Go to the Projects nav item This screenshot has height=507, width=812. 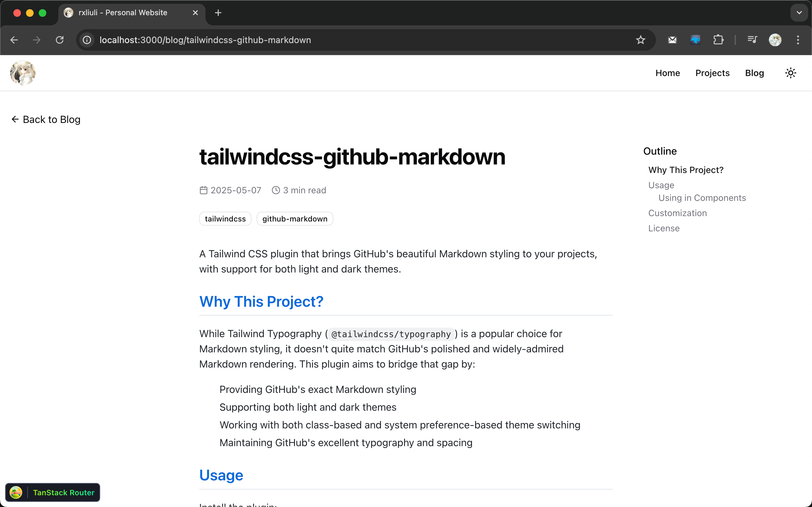click(712, 73)
